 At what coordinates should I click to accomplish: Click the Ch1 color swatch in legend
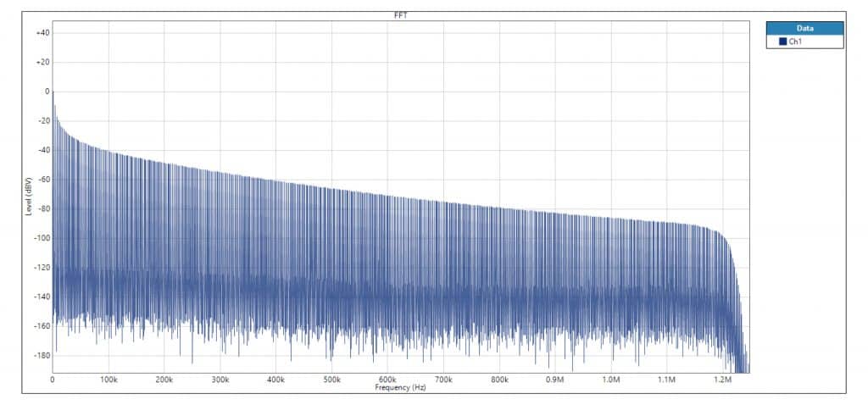782,42
